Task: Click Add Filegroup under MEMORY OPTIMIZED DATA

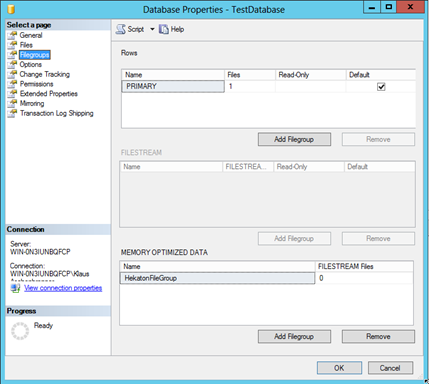Action: [294, 336]
